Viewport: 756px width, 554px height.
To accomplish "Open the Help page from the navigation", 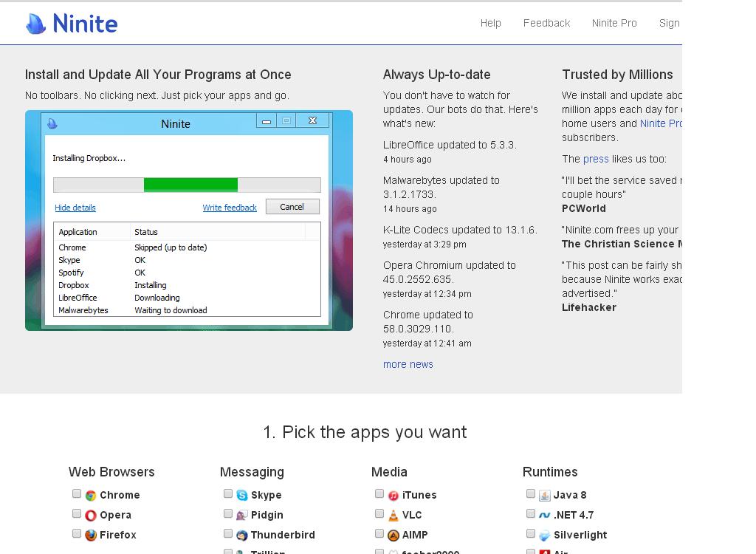I will tap(490, 23).
